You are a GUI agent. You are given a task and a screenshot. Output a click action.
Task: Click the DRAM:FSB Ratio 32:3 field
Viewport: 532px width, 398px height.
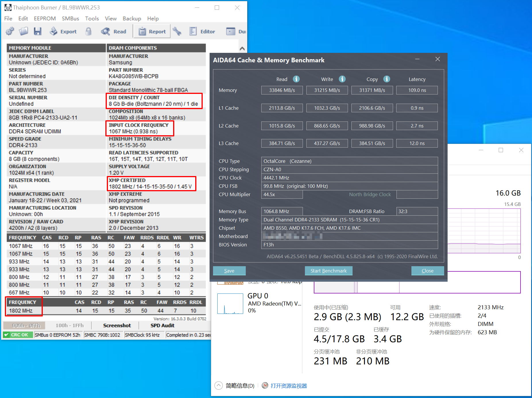tap(417, 211)
